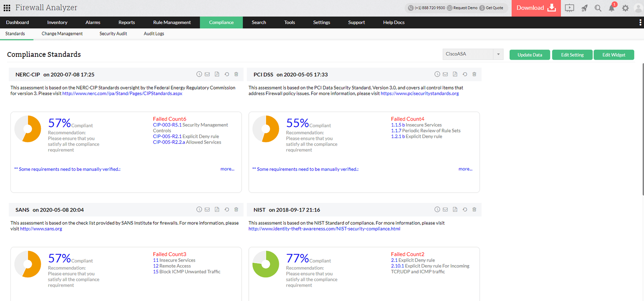Click the Edit Setting button

point(572,55)
